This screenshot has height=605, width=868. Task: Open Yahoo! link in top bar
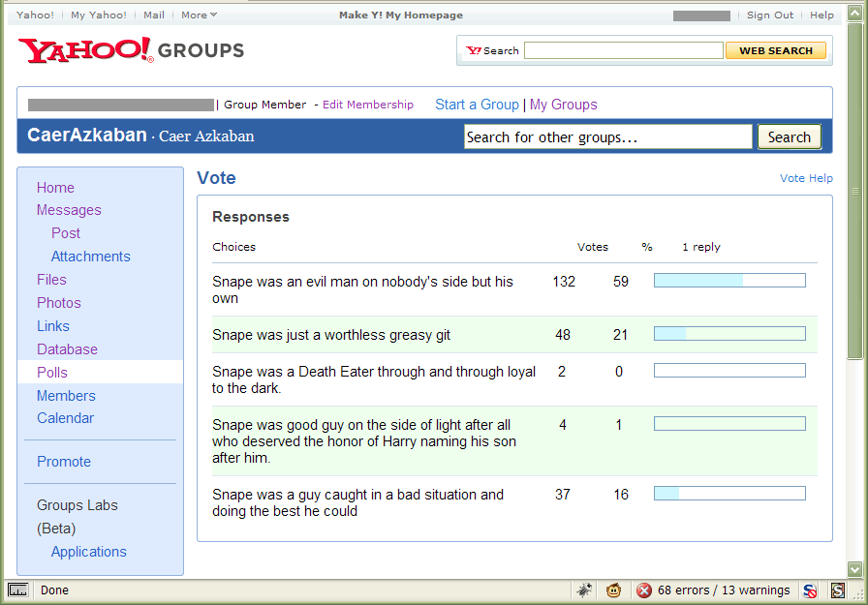(x=35, y=15)
